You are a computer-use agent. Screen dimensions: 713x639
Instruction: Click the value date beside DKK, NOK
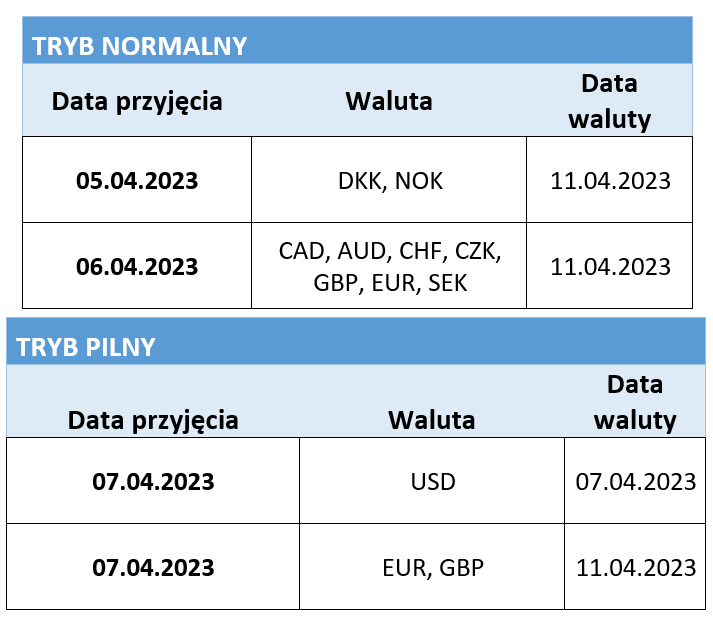(610, 181)
